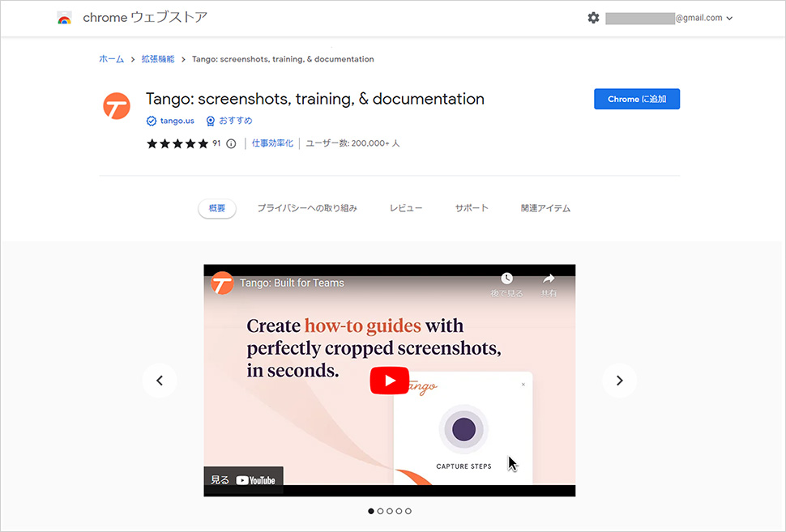Click the ユーザー数: 200,000+ 人 text
Image resolution: width=786 pixels, height=532 pixels.
pyautogui.click(x=352, y=143)
